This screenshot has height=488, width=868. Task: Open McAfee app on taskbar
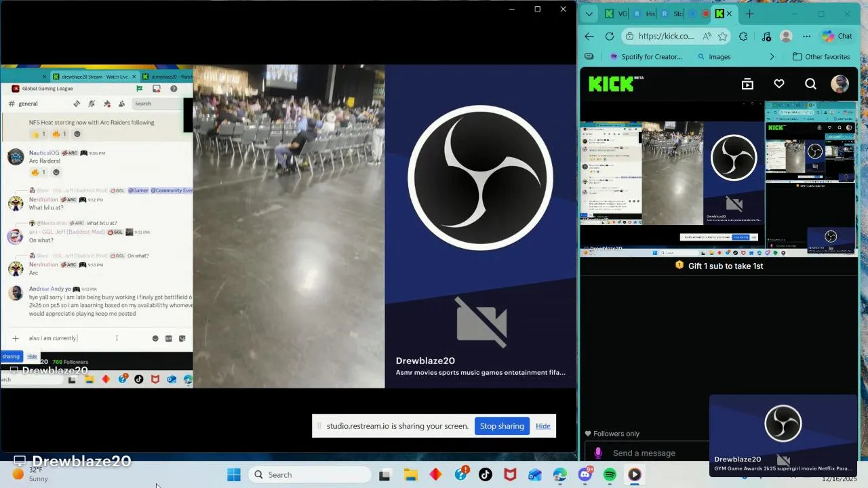510,474
